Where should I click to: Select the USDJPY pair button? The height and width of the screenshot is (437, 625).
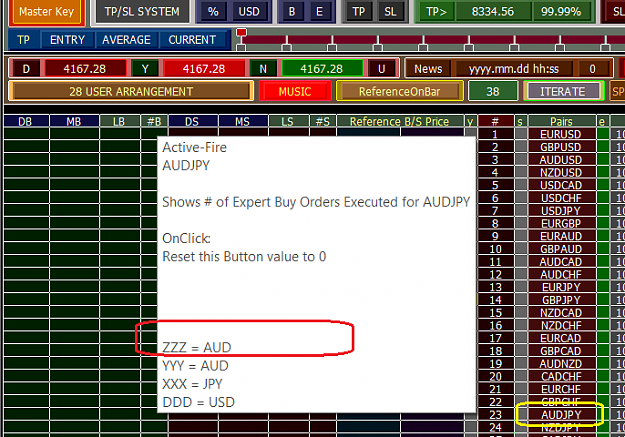(x=562, y=211)
